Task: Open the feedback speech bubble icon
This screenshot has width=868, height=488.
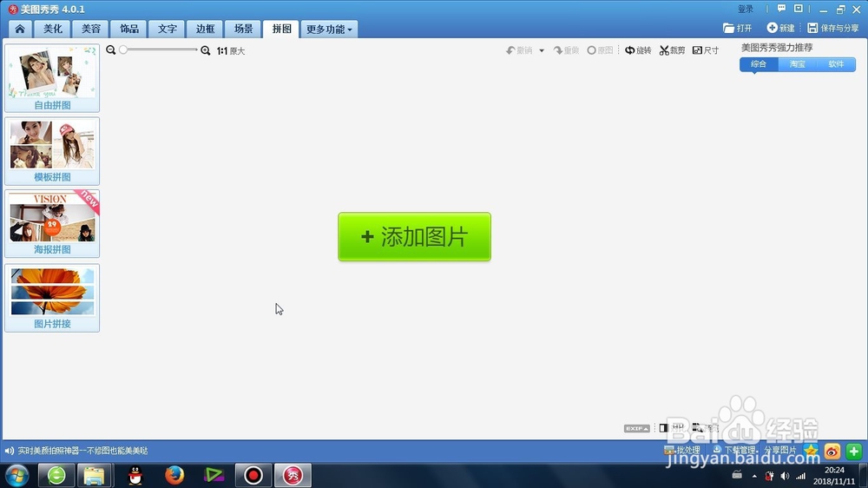Action: pyautogui.click(x=782, y=9)
